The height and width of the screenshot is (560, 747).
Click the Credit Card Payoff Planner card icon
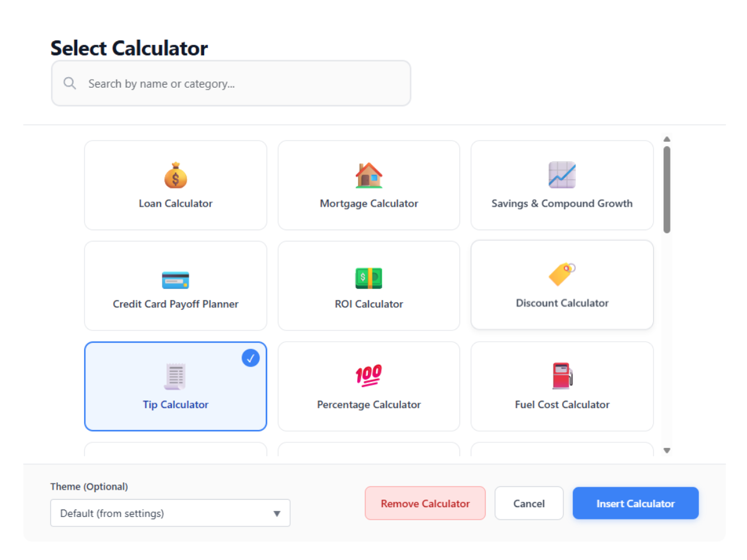coord(175,279)
